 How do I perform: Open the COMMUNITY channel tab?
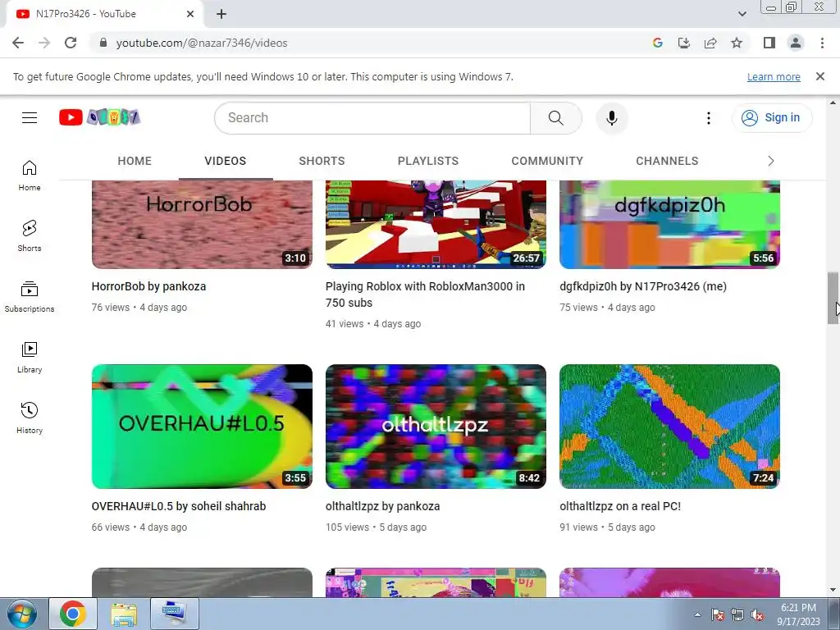547,161
